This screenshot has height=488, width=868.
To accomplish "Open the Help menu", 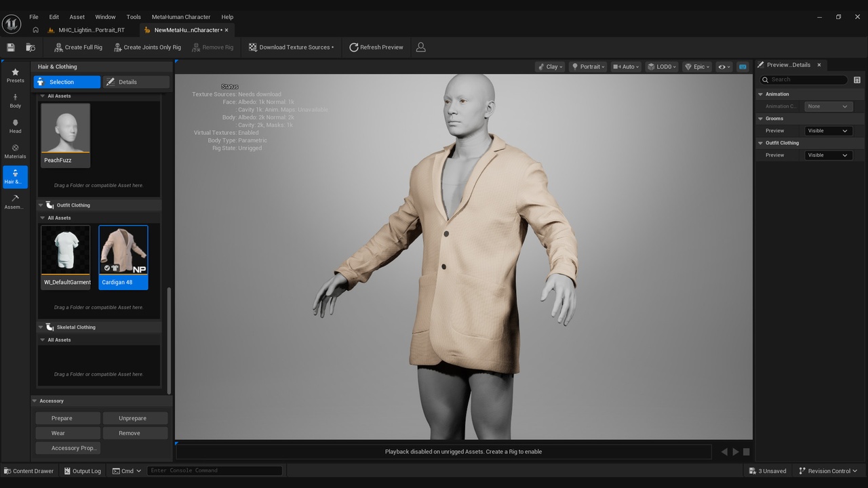I will (x=227, y=17).
